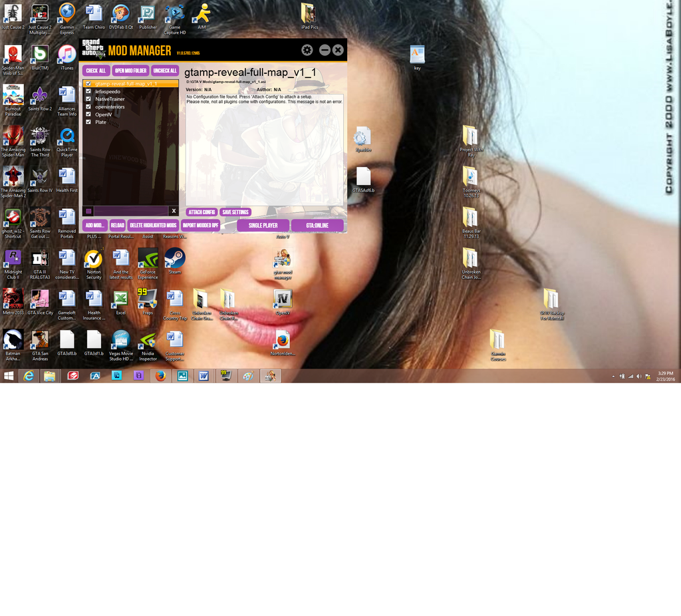Click DELETE HIGHLIGHTED MODS

coord(154,225)
